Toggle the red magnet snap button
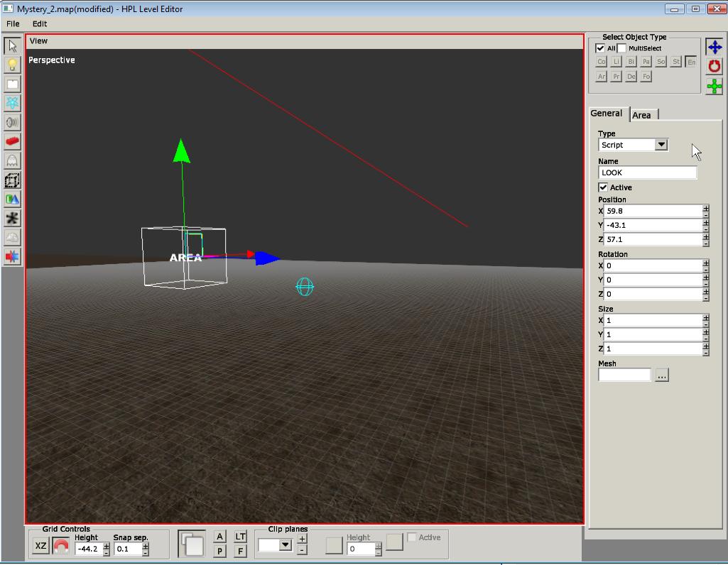This screenshot has width=728, height=565. (60, 546)
